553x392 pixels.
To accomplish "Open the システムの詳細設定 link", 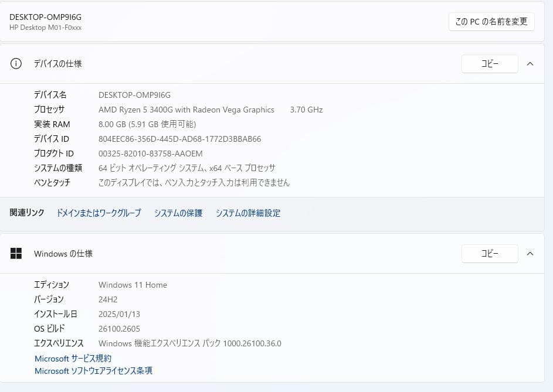I will coord(248,213).
